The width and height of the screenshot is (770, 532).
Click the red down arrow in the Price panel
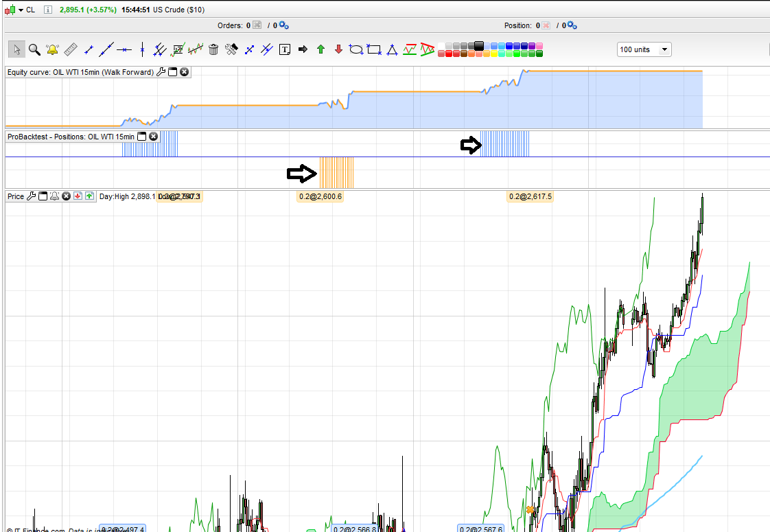pos(78,196)
